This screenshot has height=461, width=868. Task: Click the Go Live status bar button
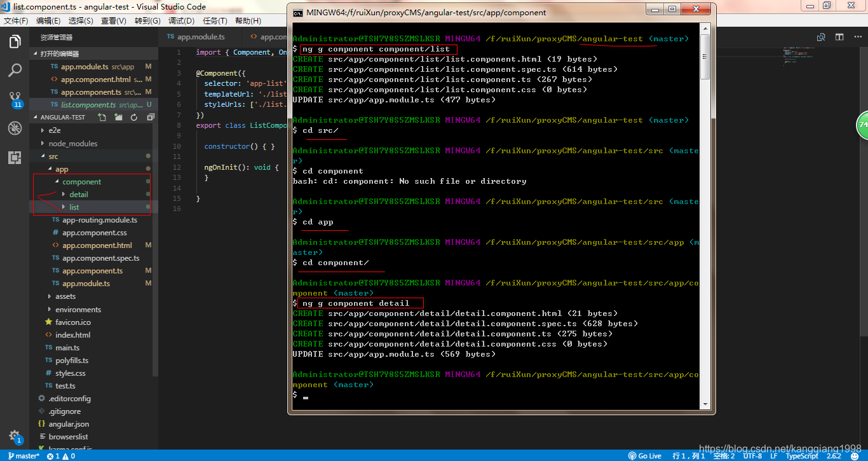[x=645, y=456]
